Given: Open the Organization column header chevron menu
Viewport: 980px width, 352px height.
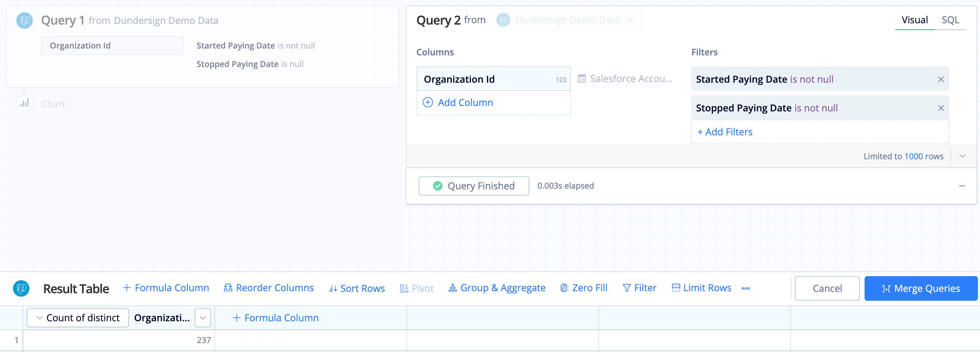Looking at the screenshot, I should coord(203,318).
